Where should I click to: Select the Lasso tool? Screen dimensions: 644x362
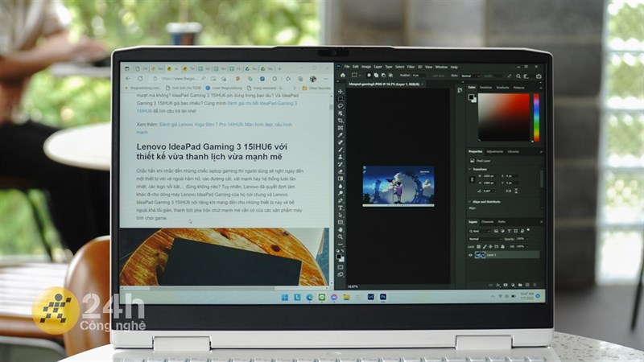coord(341,106)
